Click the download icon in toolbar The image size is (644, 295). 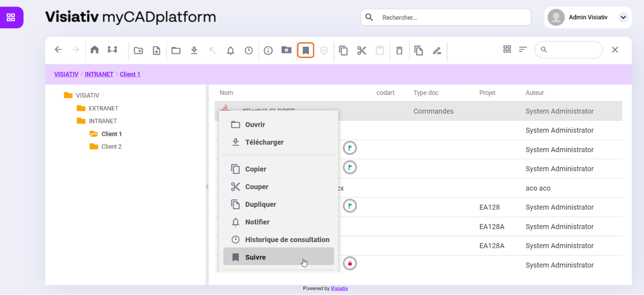194,50
